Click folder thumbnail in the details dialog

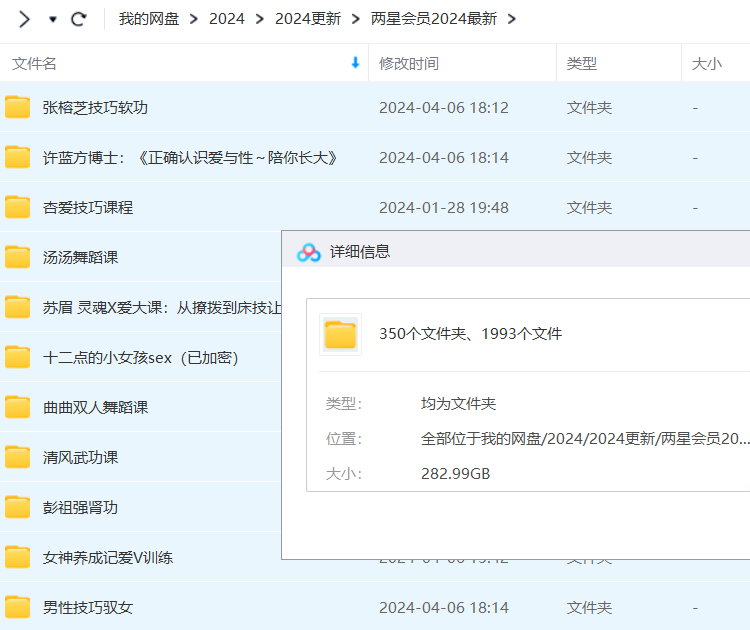(340, 334)
